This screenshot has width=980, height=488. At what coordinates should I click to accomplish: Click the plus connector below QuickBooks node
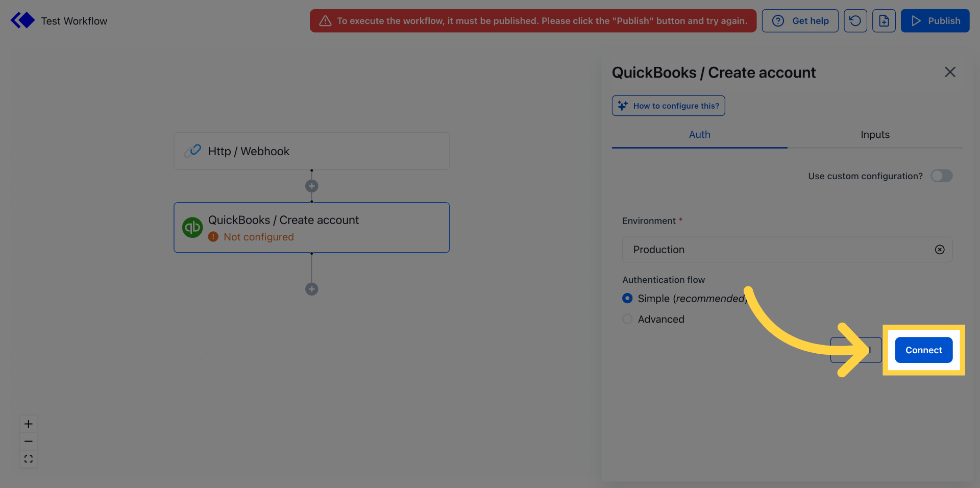311,289
